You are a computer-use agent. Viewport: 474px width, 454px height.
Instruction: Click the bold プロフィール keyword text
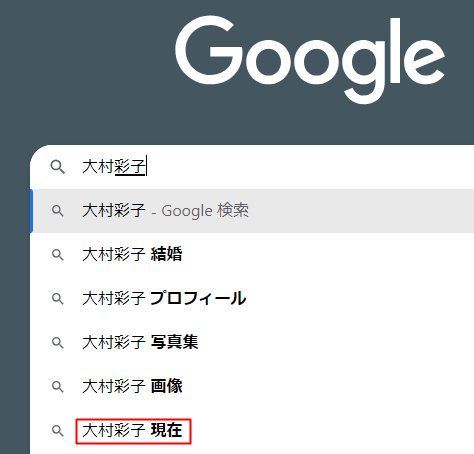pos(198,298)
